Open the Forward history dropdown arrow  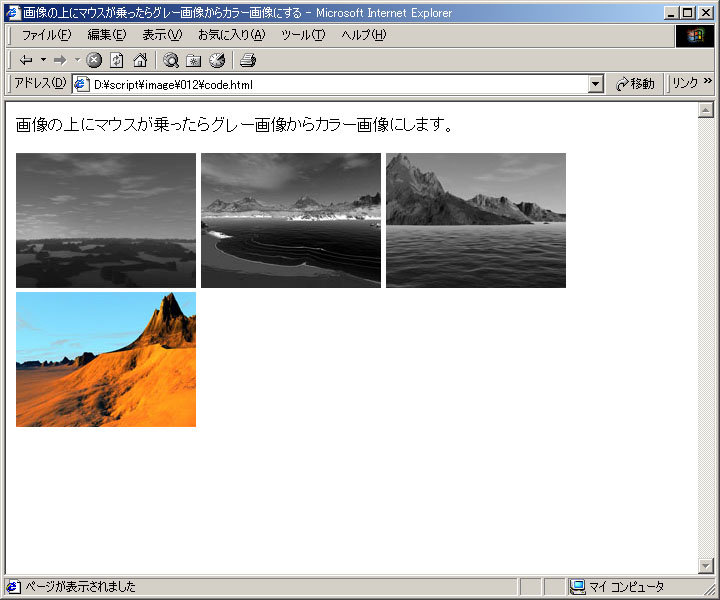coord(77,60)
